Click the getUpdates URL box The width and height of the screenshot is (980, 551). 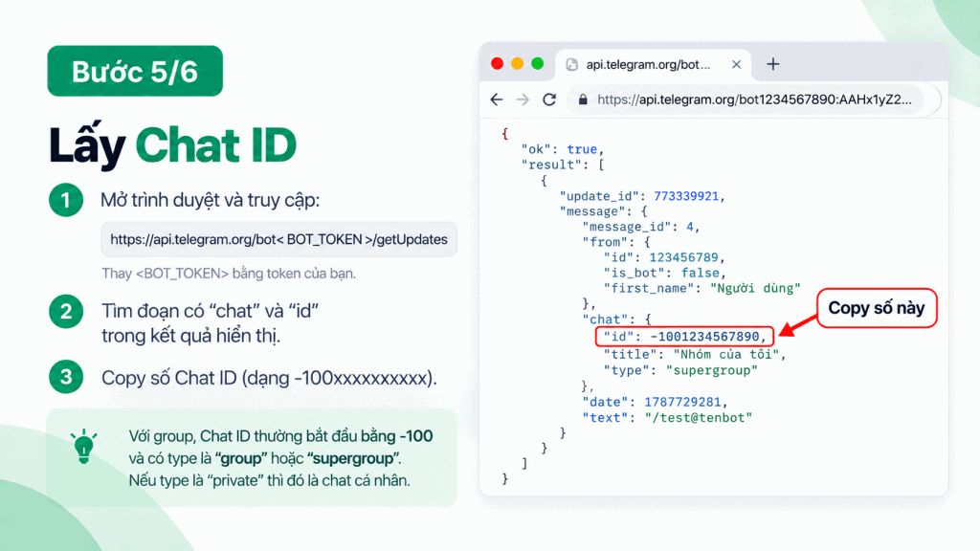[x=278, y=239]
